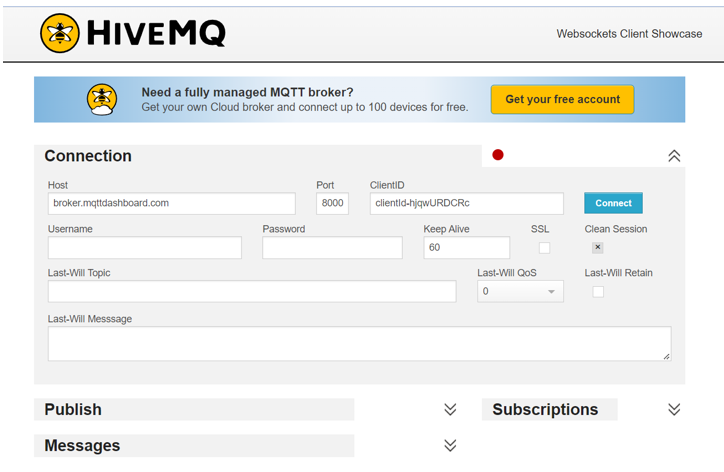Collapse the Connection panel

pos(674,156)
